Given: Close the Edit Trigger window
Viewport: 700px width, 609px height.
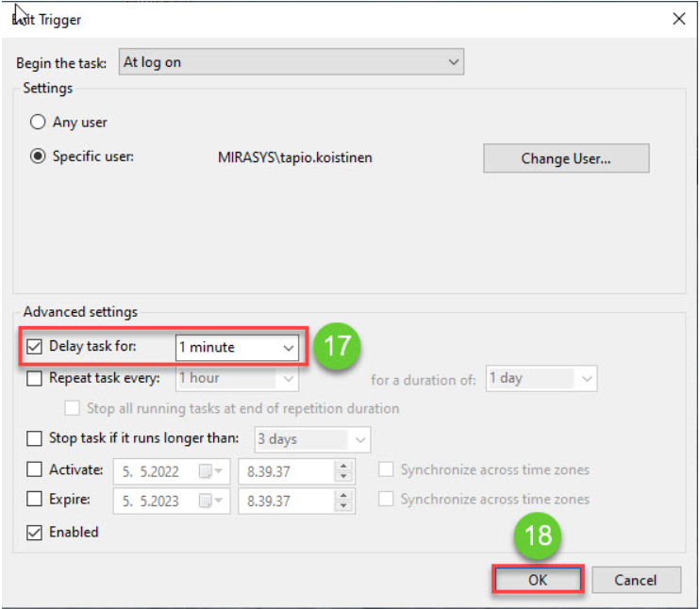Looking at the screenshot, I should pyautogui.click(x=677, y=18).
